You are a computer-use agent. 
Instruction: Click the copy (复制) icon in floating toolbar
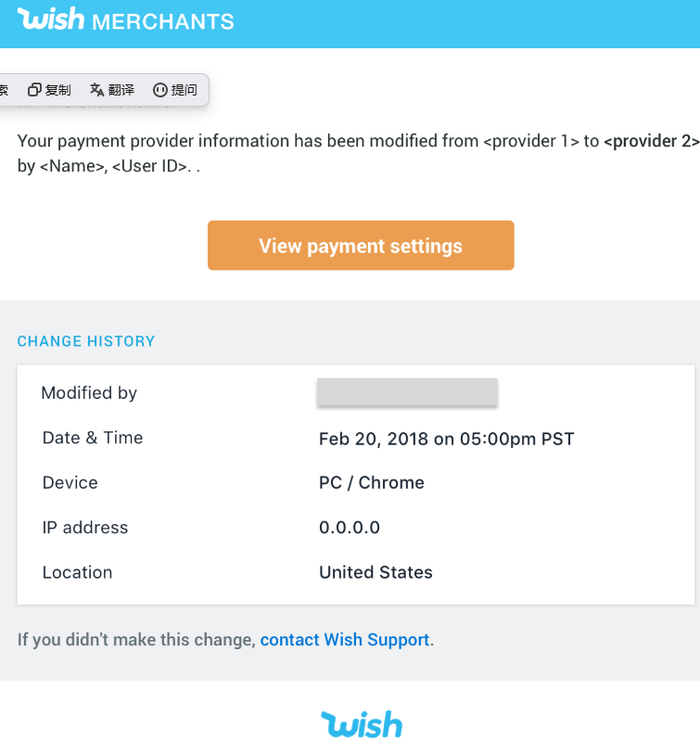(x=35, y=90)
